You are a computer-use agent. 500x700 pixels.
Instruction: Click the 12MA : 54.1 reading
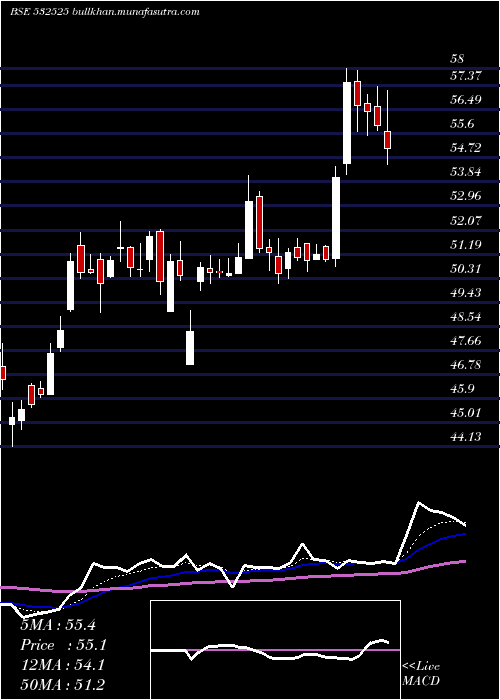click(x=63, y=665)
